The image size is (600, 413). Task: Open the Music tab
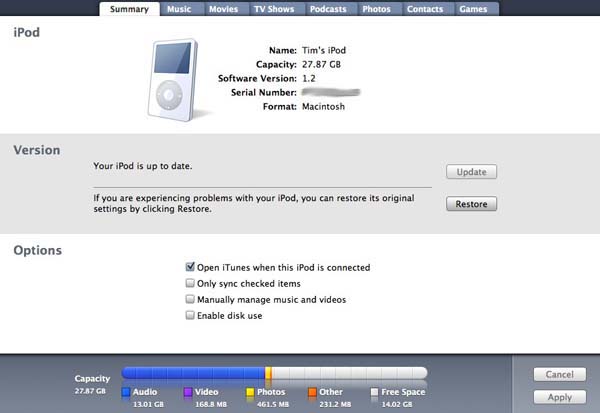coord(179,9)
